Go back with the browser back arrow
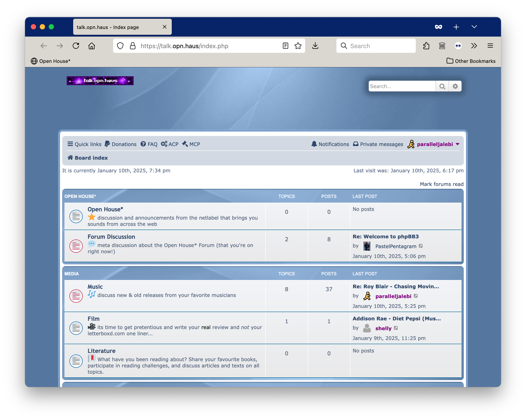This screenshot has width=526, height=420. tap(44, 46)
